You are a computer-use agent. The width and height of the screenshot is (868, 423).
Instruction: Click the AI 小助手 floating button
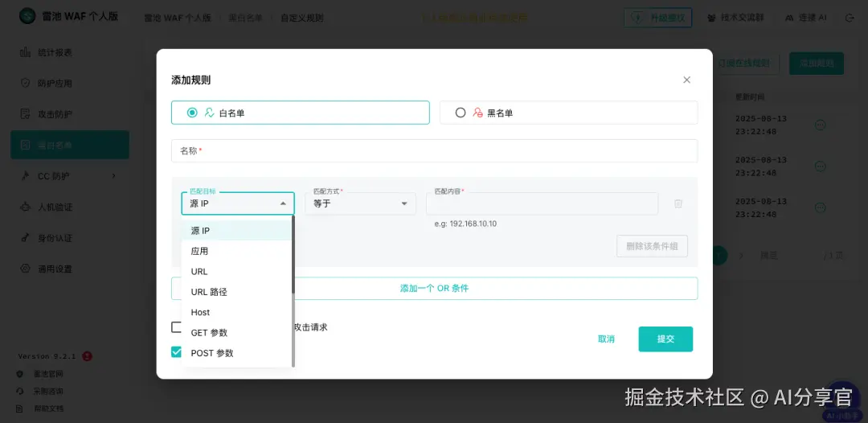tap(841, 401)
